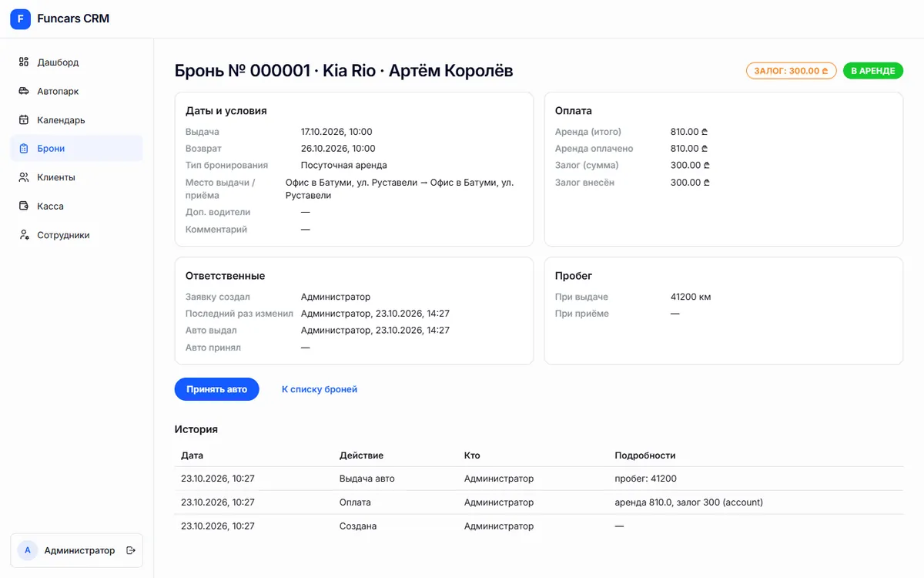Click the mileage value 41200 км

691,297
